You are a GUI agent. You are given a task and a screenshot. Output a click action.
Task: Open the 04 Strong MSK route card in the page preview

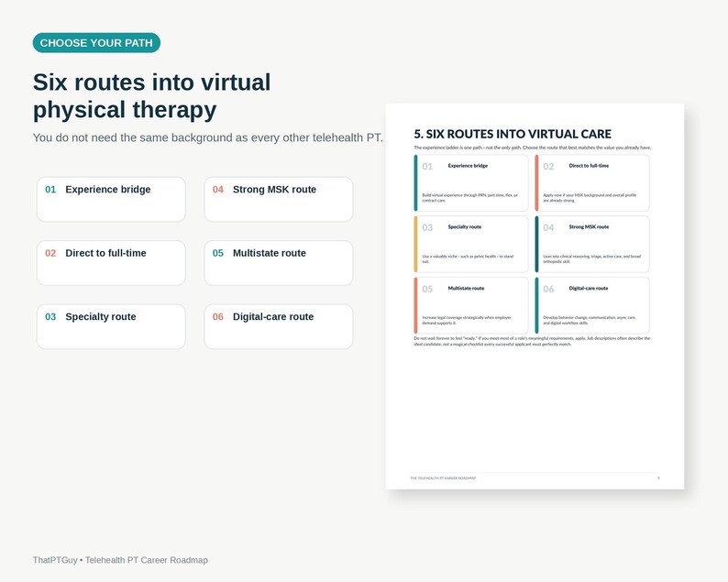click(592, 244)
